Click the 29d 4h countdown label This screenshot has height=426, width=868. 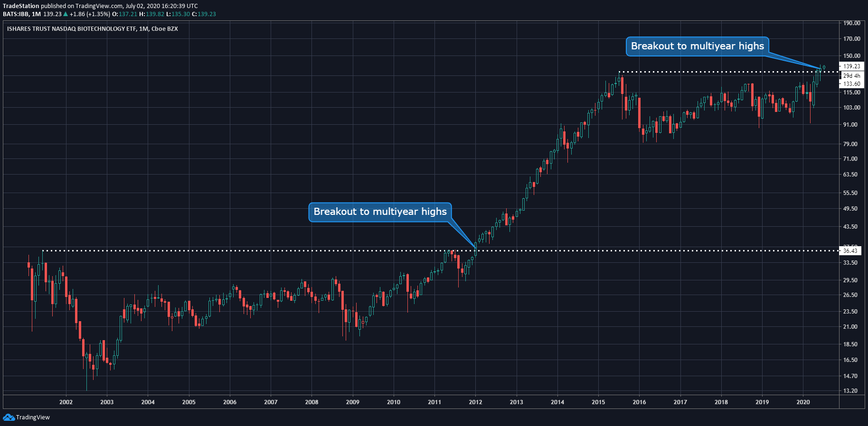point(851,76)
